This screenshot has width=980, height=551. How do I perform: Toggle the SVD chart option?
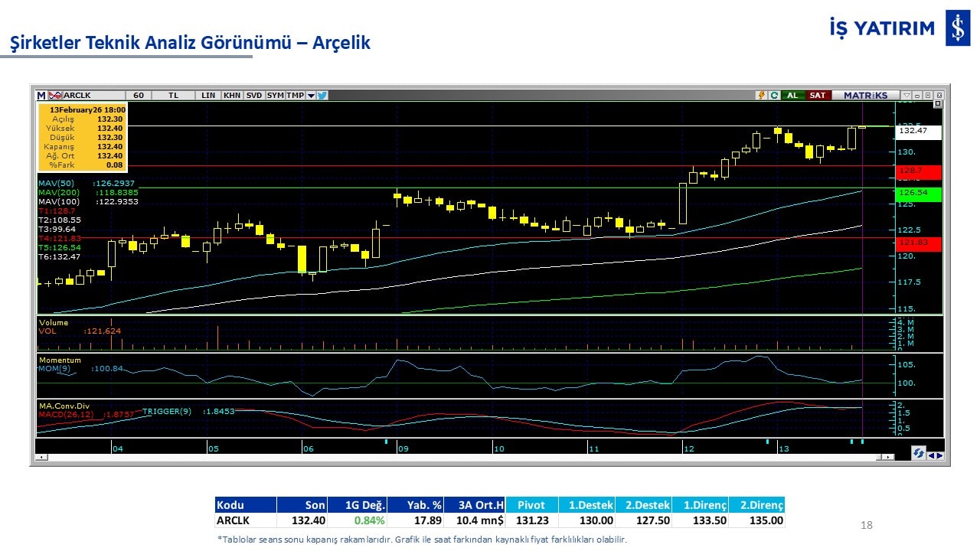tap(253, 96)
